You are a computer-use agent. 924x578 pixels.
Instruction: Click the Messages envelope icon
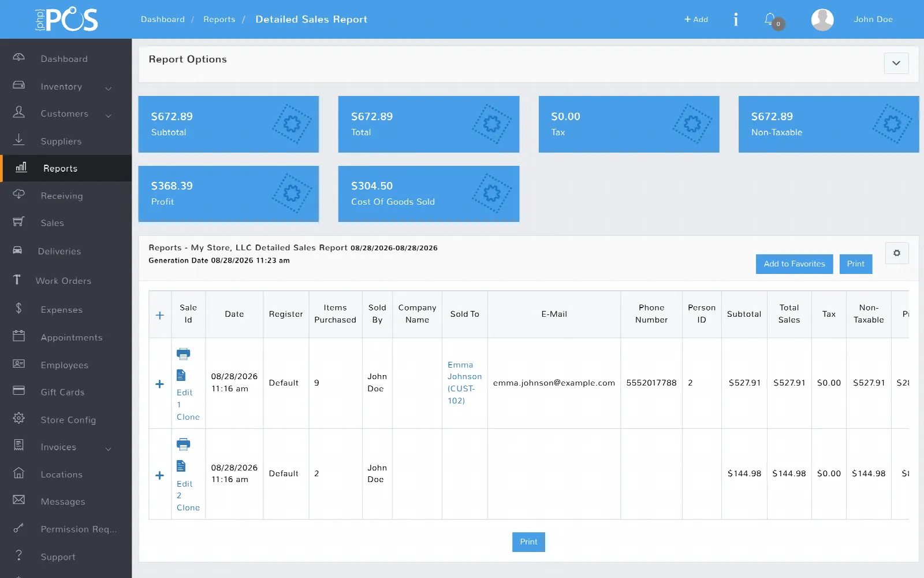tap(19, 500)
